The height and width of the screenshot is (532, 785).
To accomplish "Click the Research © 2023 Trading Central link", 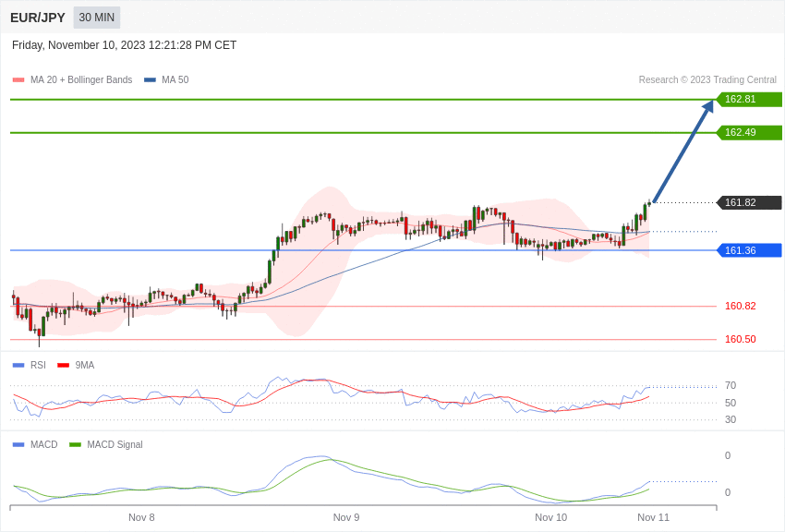I will (x=707, y=80).
